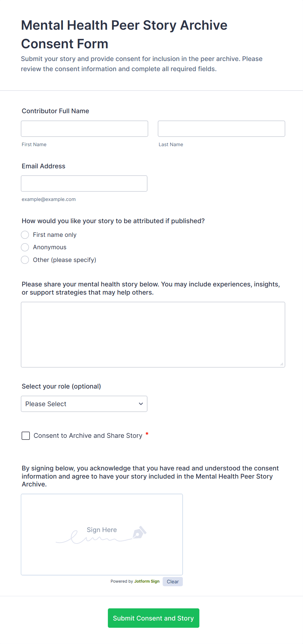Click the 'Contributor Full Name' label
303x644 pixels.
[55, 111]
